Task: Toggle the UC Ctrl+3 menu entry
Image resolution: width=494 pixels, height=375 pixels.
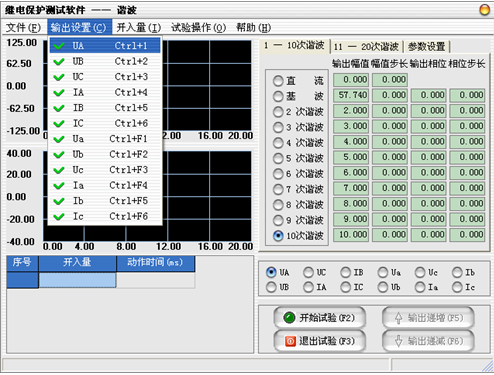Action: tap(105, 77)
